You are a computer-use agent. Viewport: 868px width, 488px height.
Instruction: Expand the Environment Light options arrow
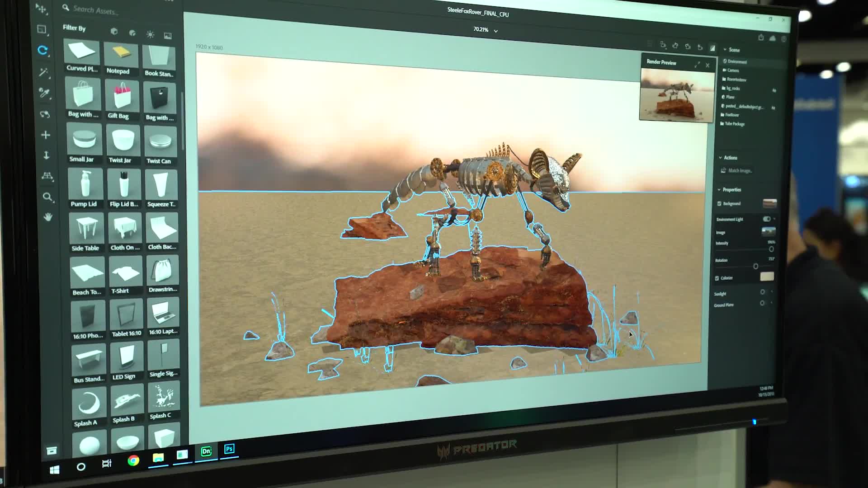click(x=774, y=219)
